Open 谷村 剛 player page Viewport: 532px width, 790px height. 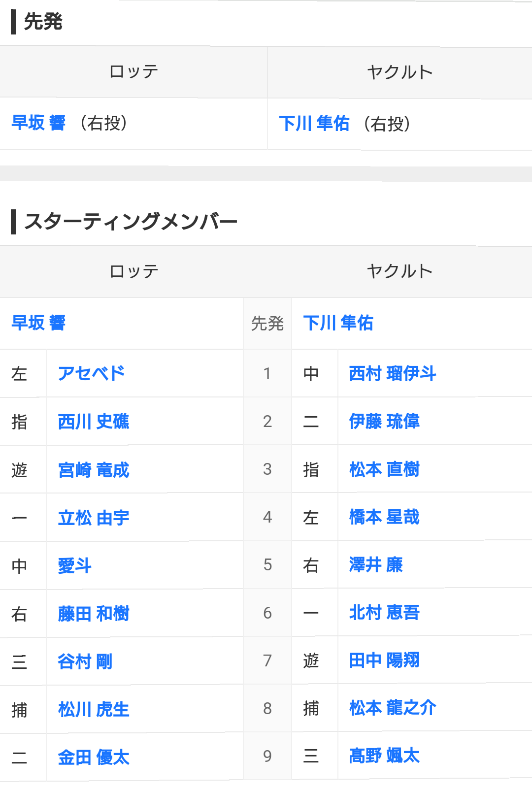pyautogui.click(x=85, y=661)
